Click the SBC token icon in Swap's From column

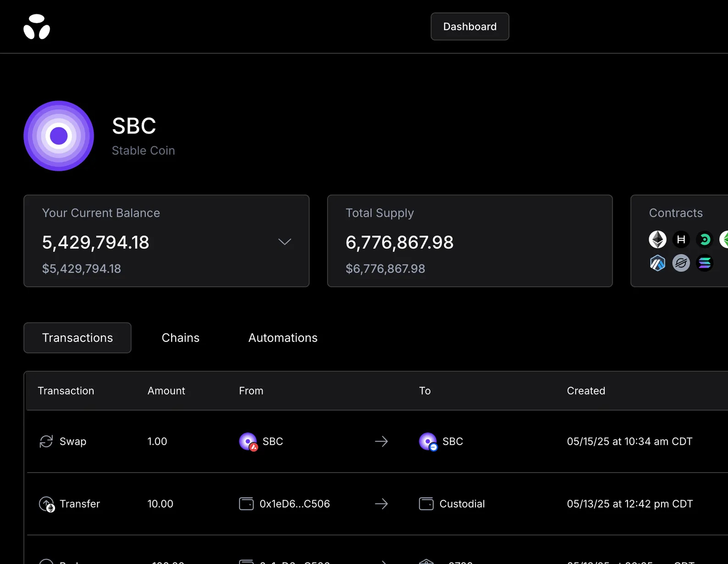pos(248,441)
